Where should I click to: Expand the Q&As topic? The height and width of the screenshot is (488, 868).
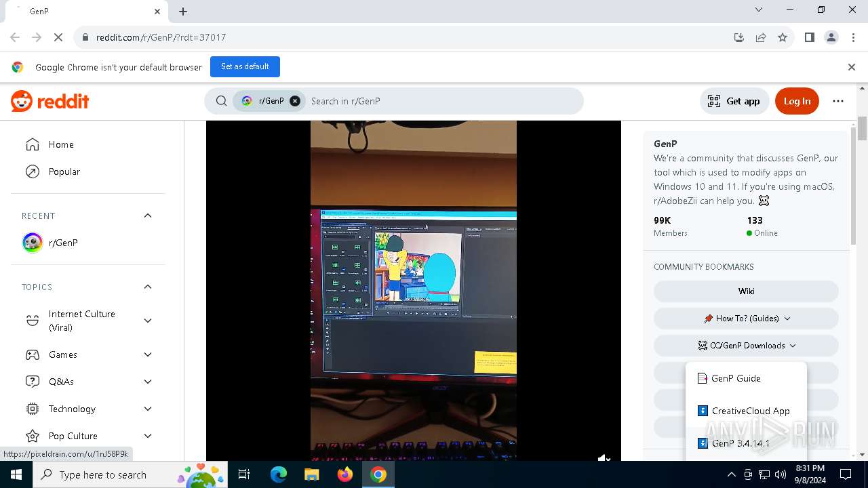coord(148,382)
